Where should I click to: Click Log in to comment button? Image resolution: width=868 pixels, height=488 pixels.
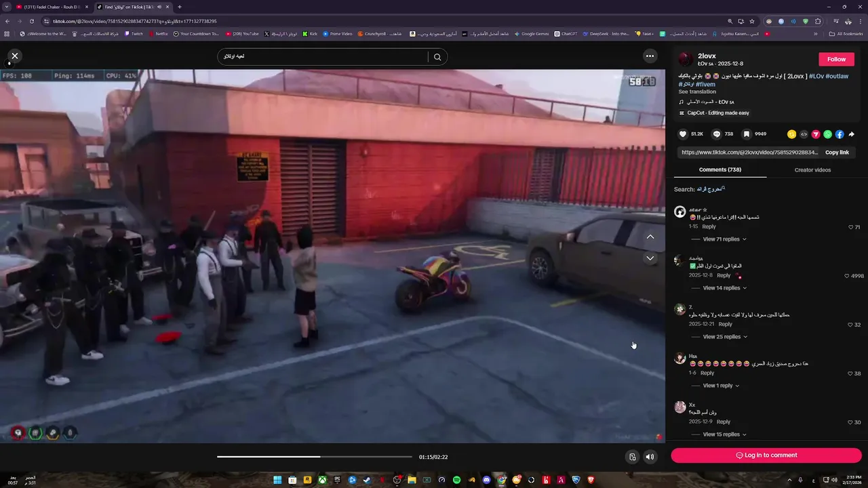(766, 455)
